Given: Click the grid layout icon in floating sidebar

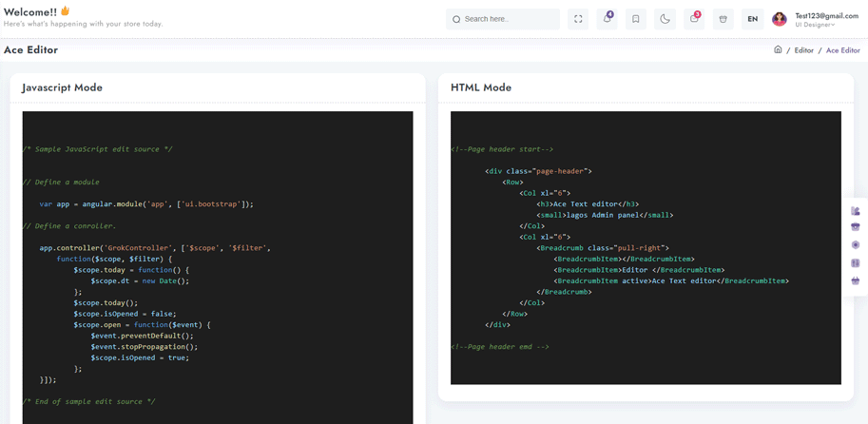Looking at the screenshot, I should (856, 263).
